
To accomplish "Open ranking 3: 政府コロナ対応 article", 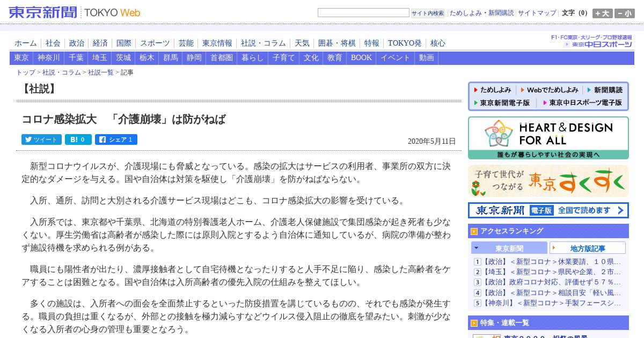I will tap(552, 282).
